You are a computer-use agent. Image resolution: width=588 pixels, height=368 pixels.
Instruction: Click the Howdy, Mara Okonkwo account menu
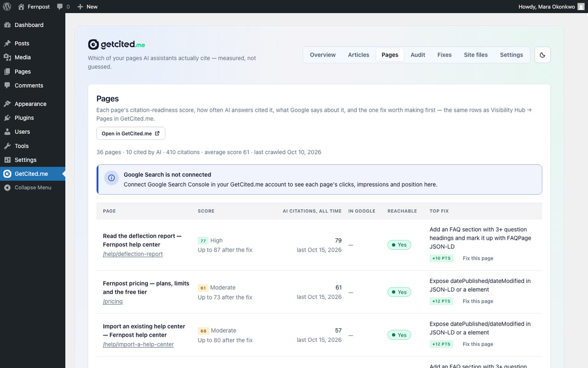coord(552,6)
